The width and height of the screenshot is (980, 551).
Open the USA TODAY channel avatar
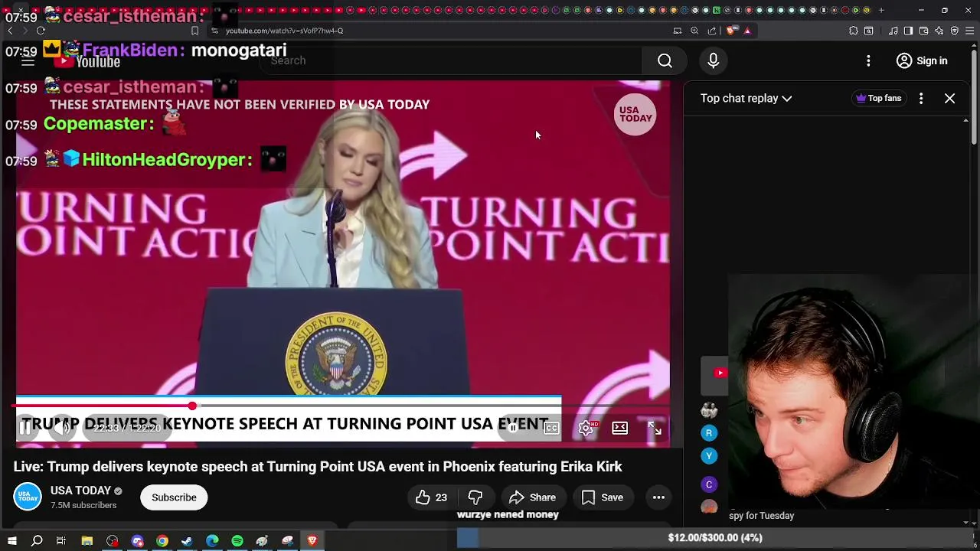[x=28, y=497]
